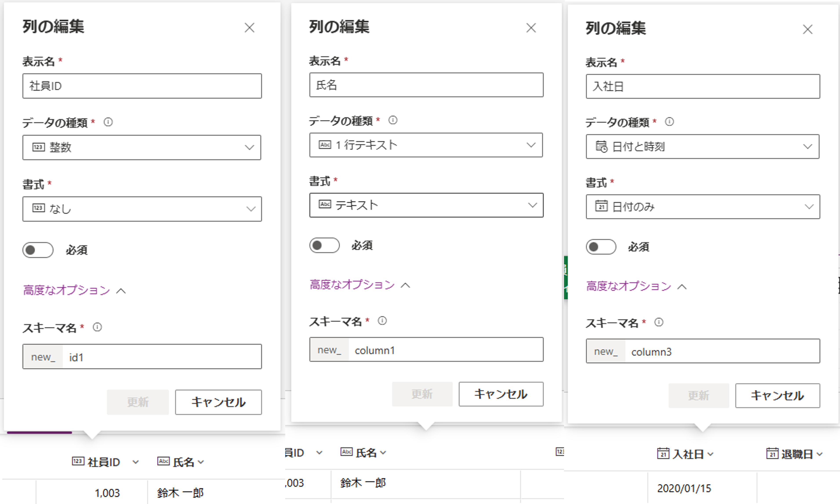The width and height of the screenshot is (840, 504).
Task: Click calendar icon of 退職日 column header
Action: click(x=772, y=453)
